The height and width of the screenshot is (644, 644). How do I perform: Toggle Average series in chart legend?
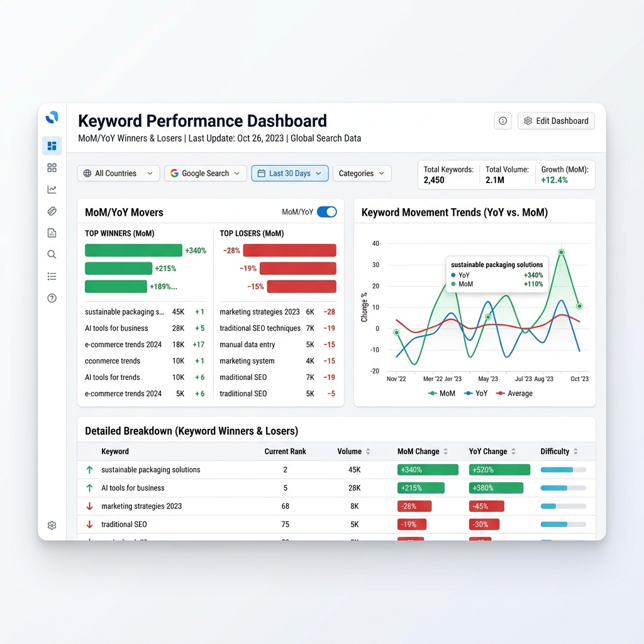[x=514, y=394]
